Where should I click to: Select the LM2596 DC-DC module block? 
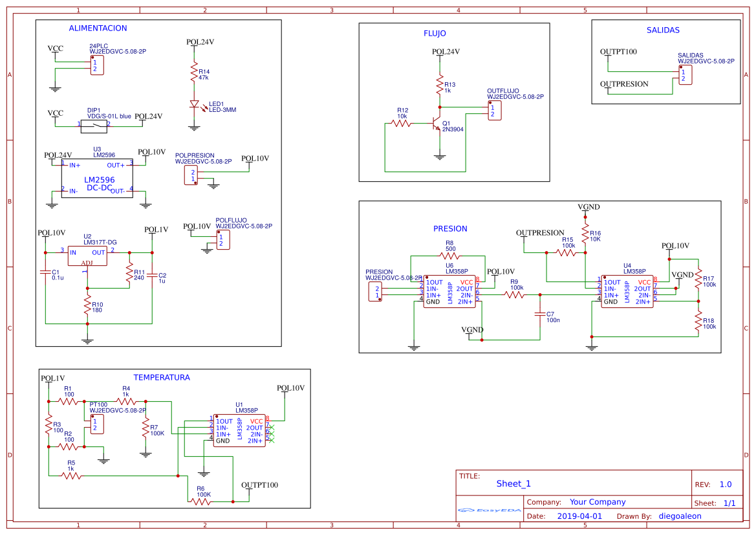coord(97,179)
